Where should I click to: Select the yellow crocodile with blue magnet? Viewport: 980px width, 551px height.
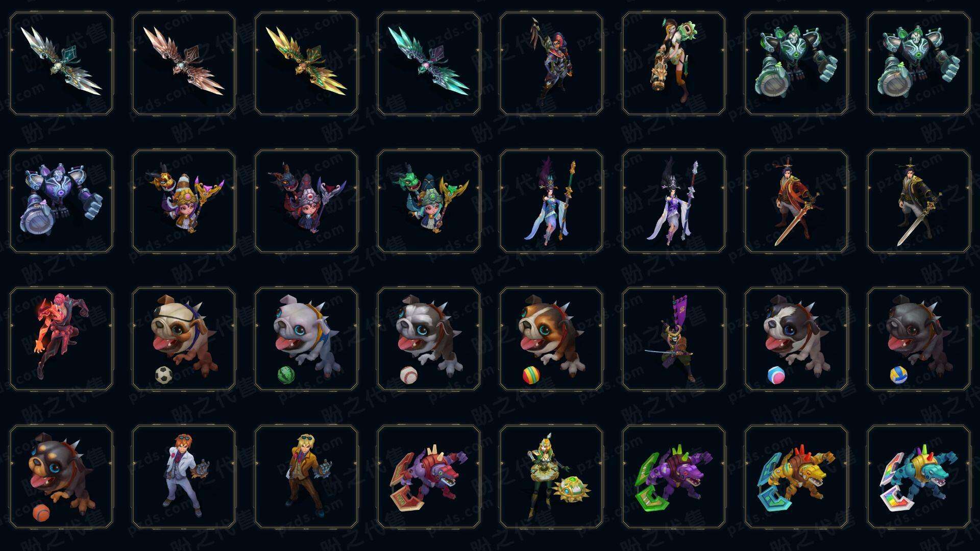click(796, 477)
